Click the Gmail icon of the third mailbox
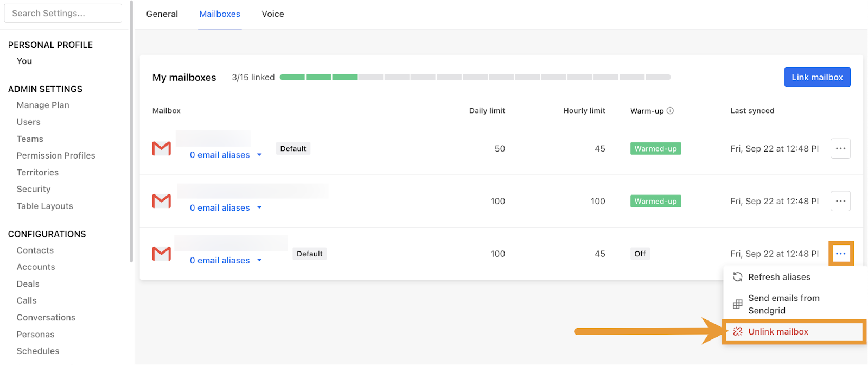868x365 pixels. click(162, 254)
